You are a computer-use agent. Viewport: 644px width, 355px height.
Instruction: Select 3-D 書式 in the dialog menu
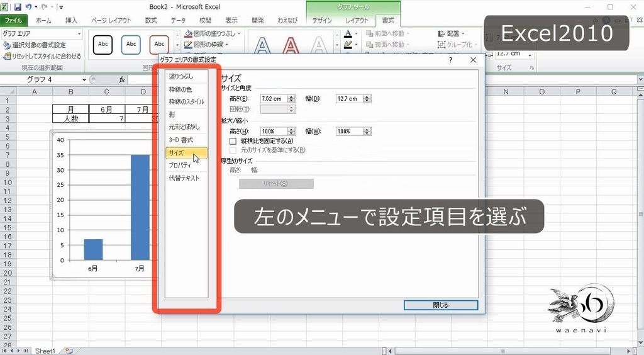tap(186, 140)
